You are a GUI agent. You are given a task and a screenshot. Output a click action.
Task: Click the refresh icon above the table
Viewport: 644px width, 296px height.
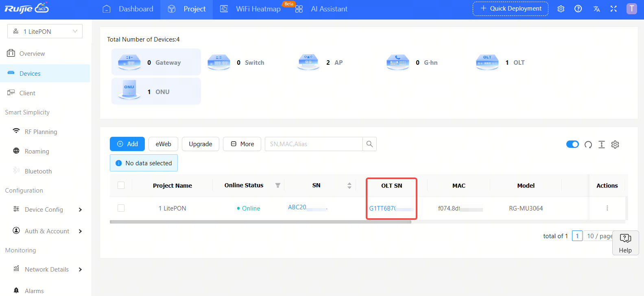tap(588, 145)
